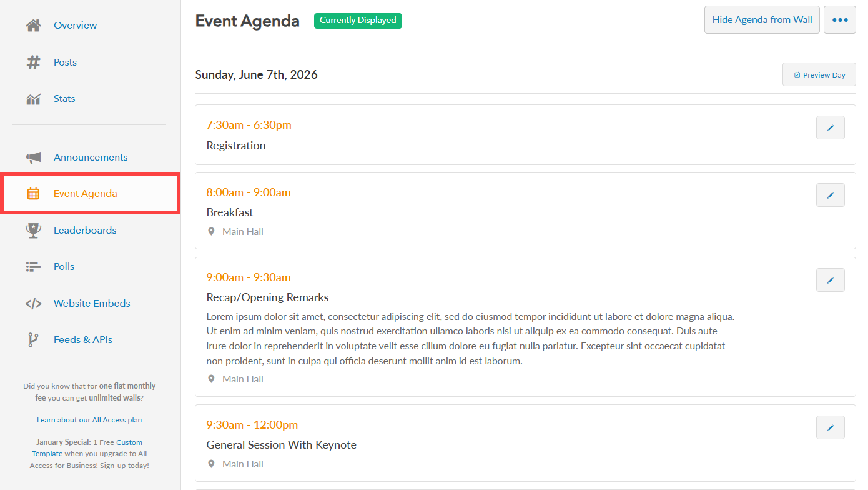Click the Currently Displayed status badge
This screenshot has width=868, height=490.
coord(358,21)
